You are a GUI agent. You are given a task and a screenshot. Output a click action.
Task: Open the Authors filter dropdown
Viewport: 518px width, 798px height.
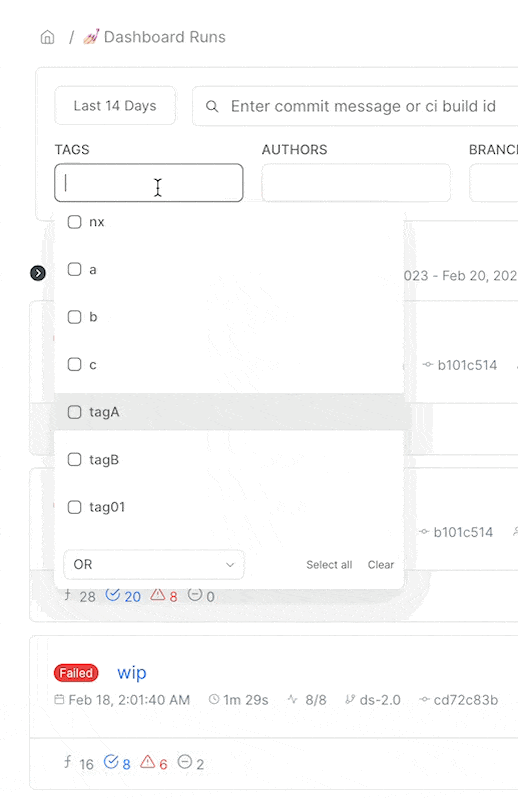point(356,183)
